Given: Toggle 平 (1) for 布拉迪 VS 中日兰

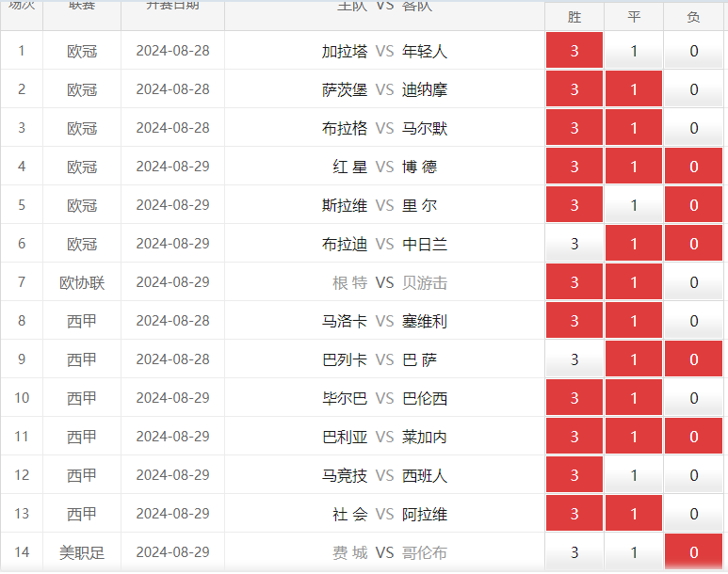Looking at the screenshot, I should [634, 243].
